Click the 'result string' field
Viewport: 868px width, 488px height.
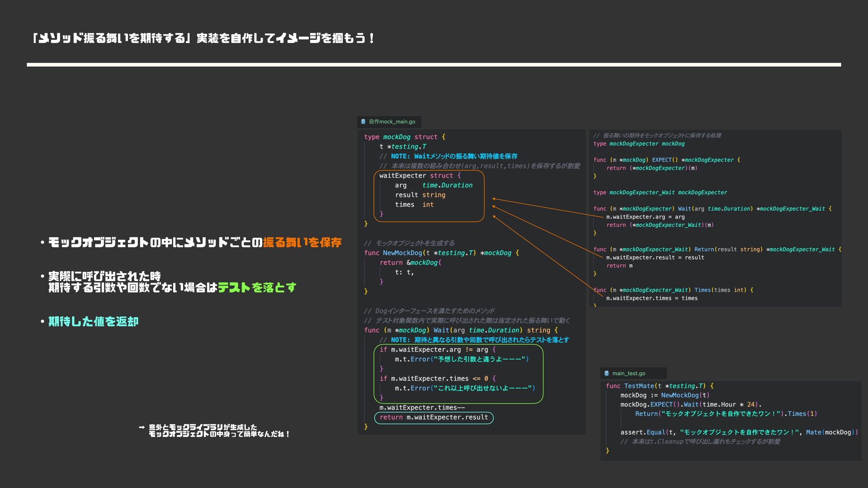point(420,195)
